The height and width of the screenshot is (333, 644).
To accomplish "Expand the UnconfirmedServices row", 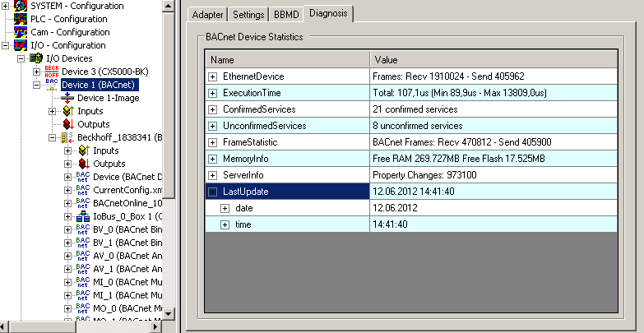I will click(212, 126).
